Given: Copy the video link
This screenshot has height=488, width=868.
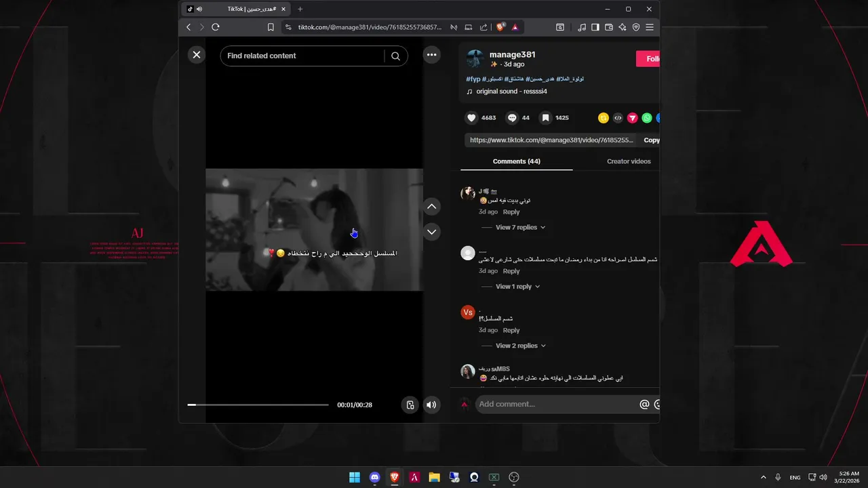Looking at the screenshot, I should pos(651,140).
